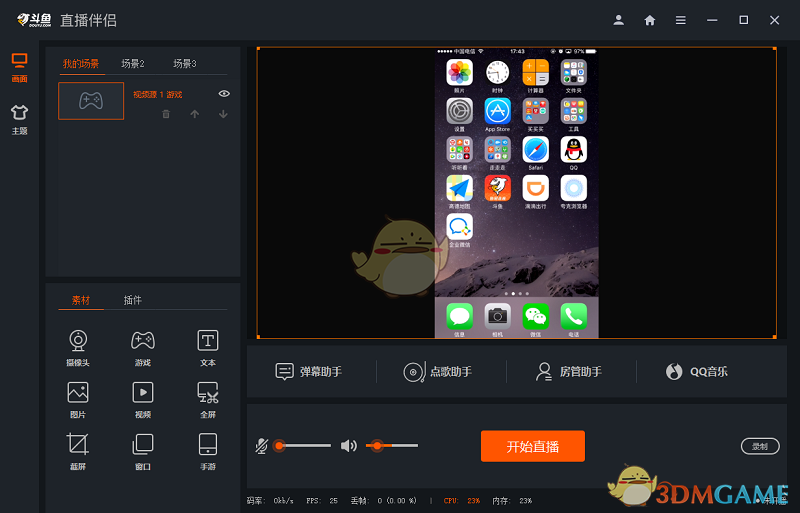Maximize the 直播伴侣 window
The width and height of the screenshot is (800, 513).
click(x=743, y=20)
